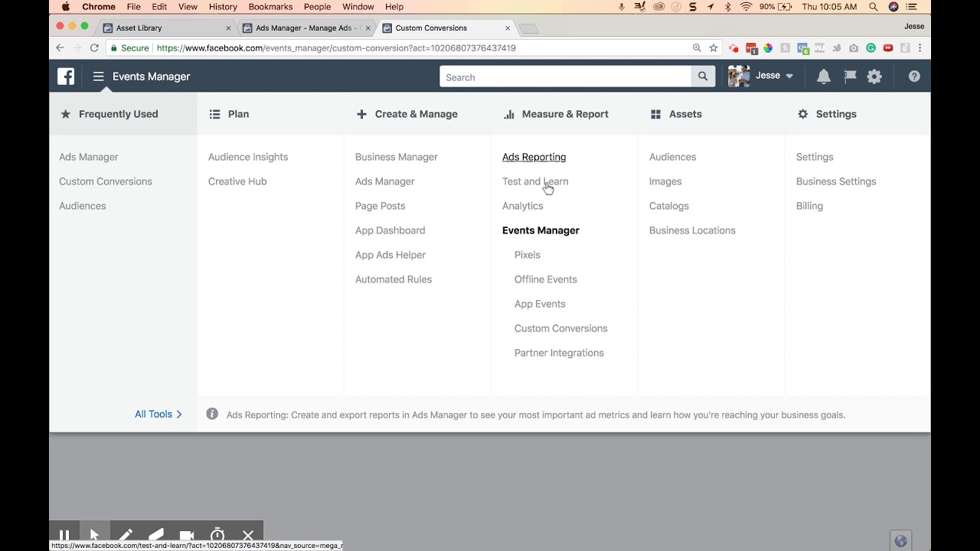Open the Window menu in menu bar

click(358, 7)
